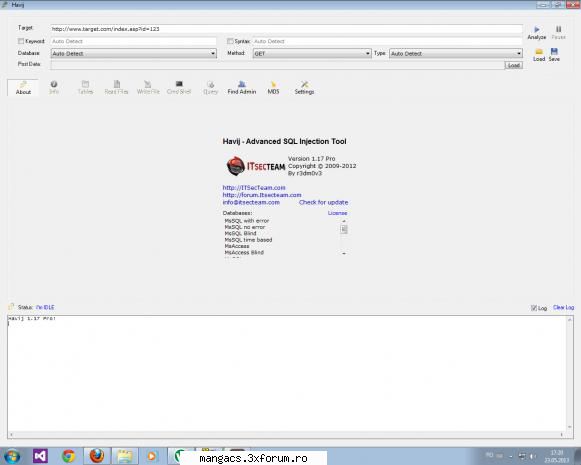
Task: Click the Syntax Auto Detect field
Action: (x=388, y=41)
